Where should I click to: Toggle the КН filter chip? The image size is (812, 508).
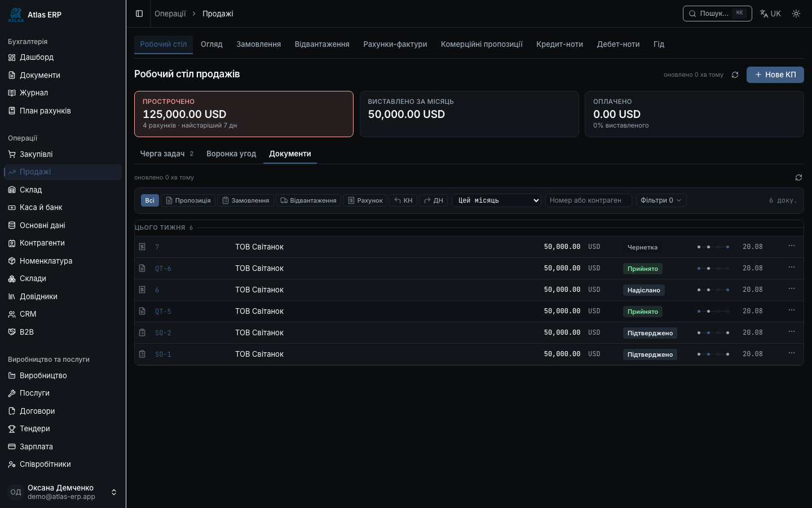pos(403,200)
